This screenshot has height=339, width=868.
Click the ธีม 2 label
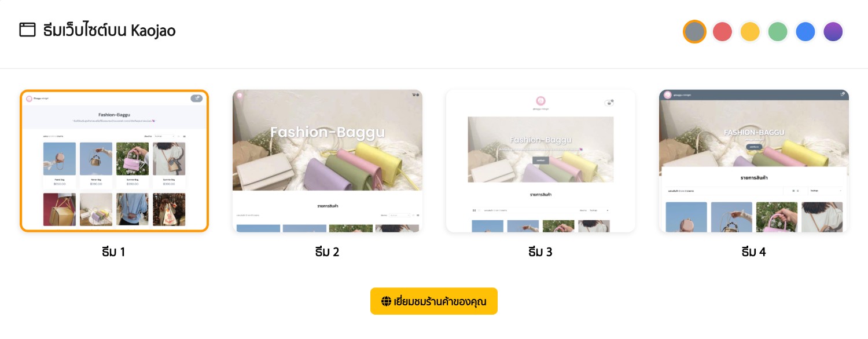[327, 251]
